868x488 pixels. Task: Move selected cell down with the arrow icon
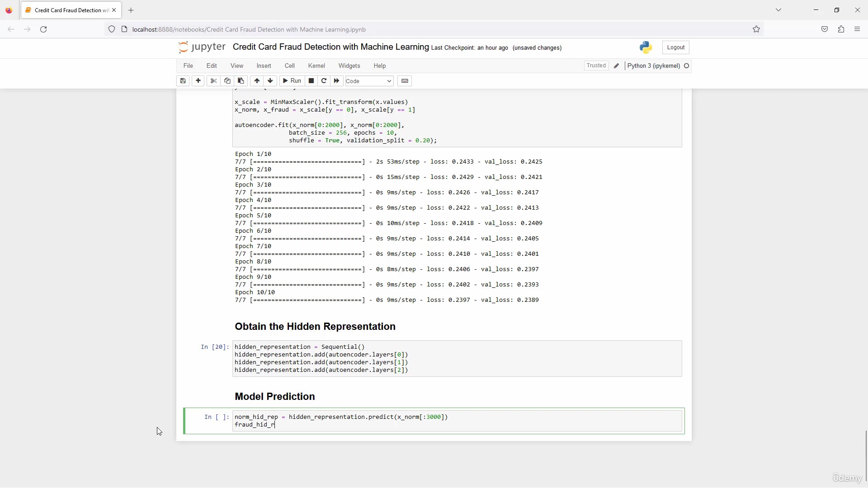(270, 81)
